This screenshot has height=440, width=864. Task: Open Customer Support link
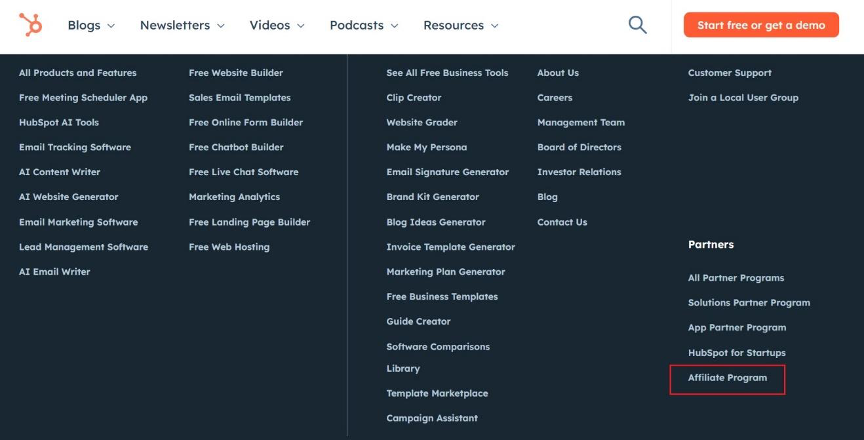[x=730, y=73]
